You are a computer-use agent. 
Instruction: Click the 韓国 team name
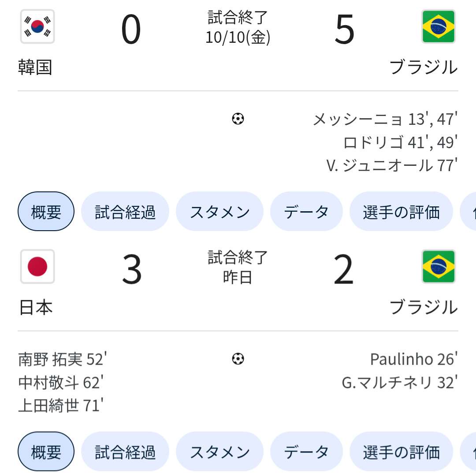[35, 67]
